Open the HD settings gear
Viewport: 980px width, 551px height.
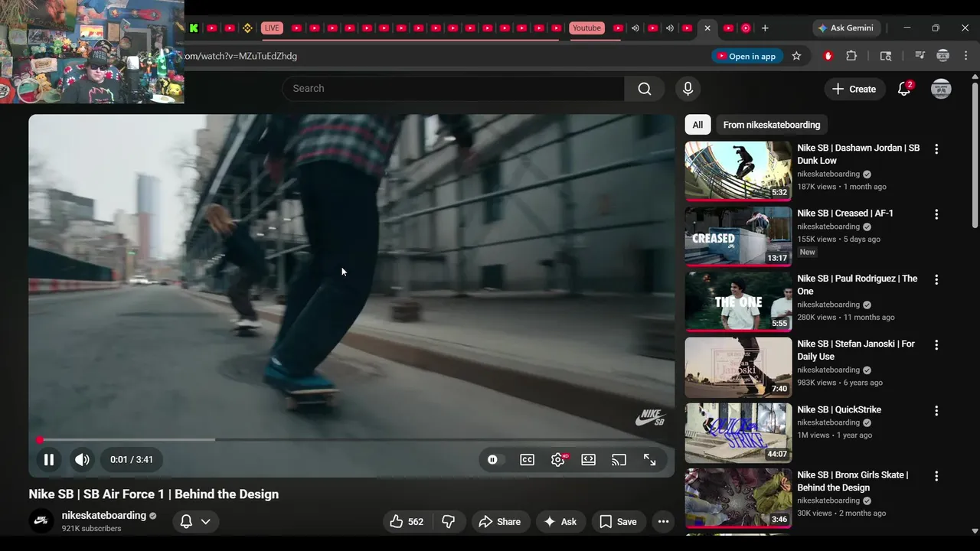(558, 459)
